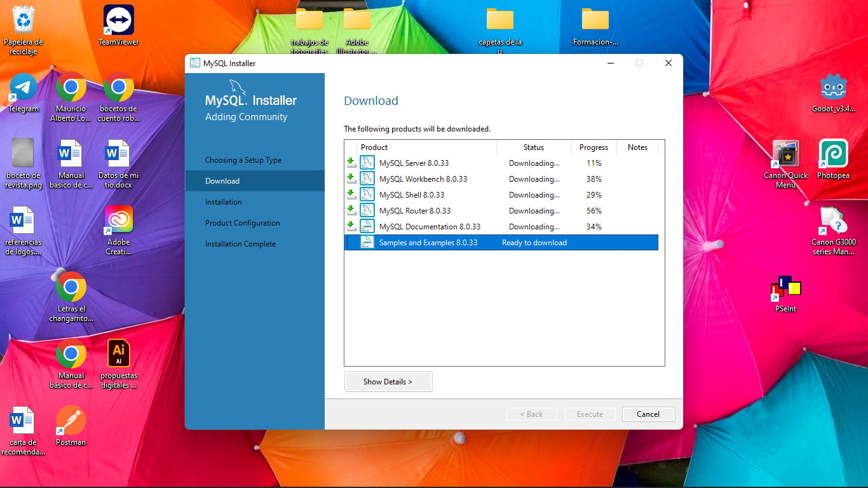Open the bocetos de cuento Chrome shortcut
The image size is (868, 488).
click(118, 97)
